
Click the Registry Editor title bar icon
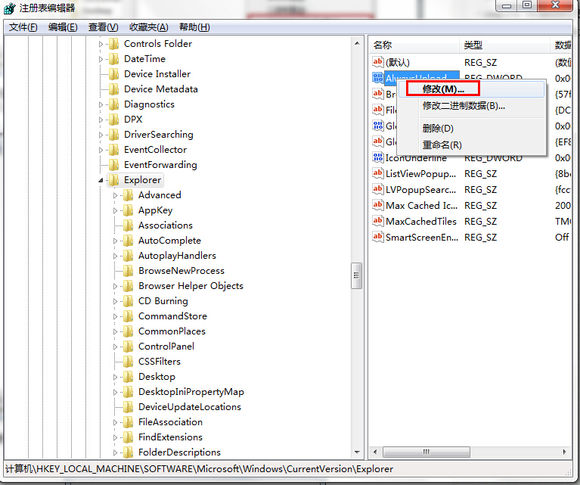(x=9, y=8)
